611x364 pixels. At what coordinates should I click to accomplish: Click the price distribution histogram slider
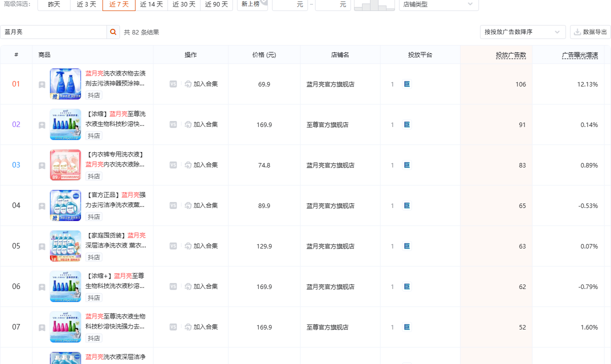(x=374, y=5)
